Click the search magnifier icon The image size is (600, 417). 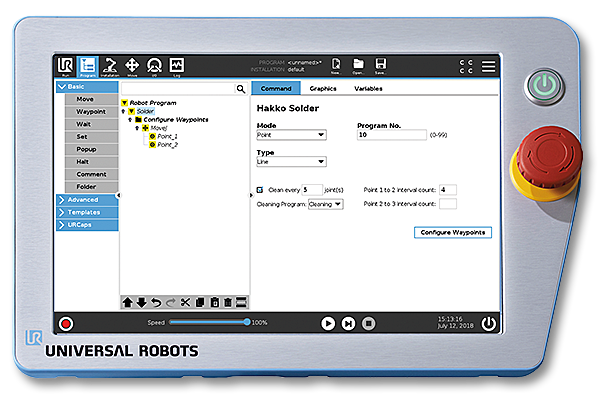point(241,89)
